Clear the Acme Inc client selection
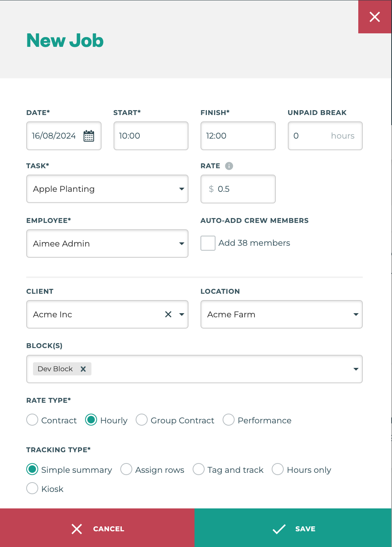The image size is (392, 547). (x=168, y=314)
